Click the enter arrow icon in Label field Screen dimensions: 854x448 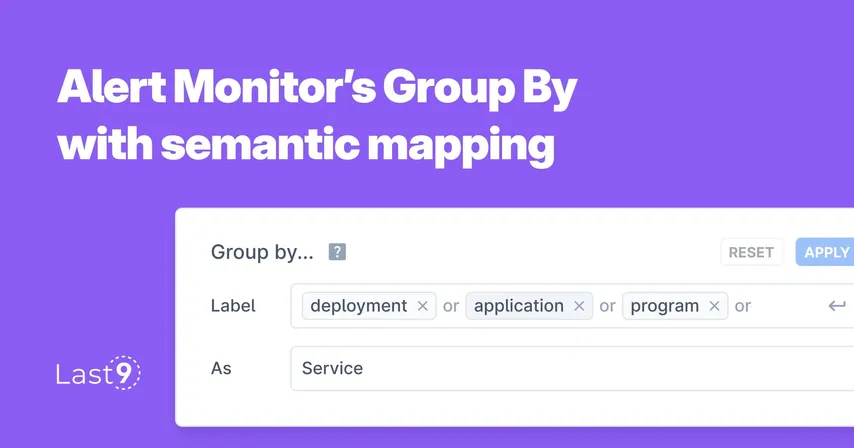point(837,306)
